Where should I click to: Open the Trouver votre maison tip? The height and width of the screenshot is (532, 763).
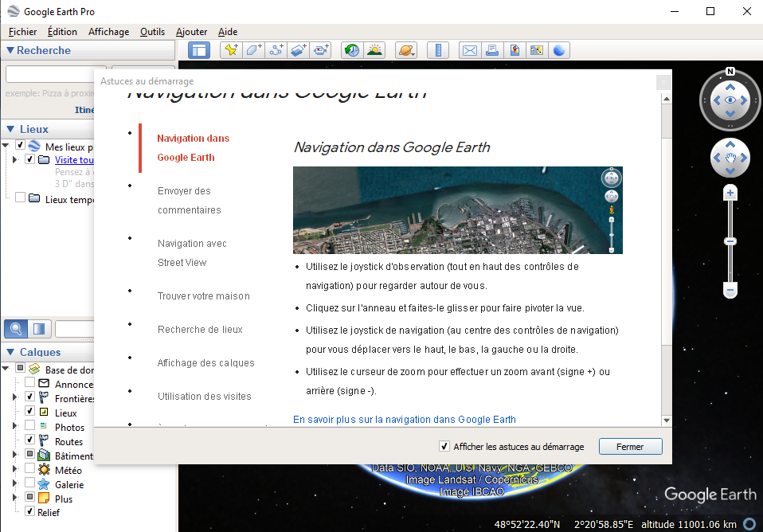tap(203, 296)
